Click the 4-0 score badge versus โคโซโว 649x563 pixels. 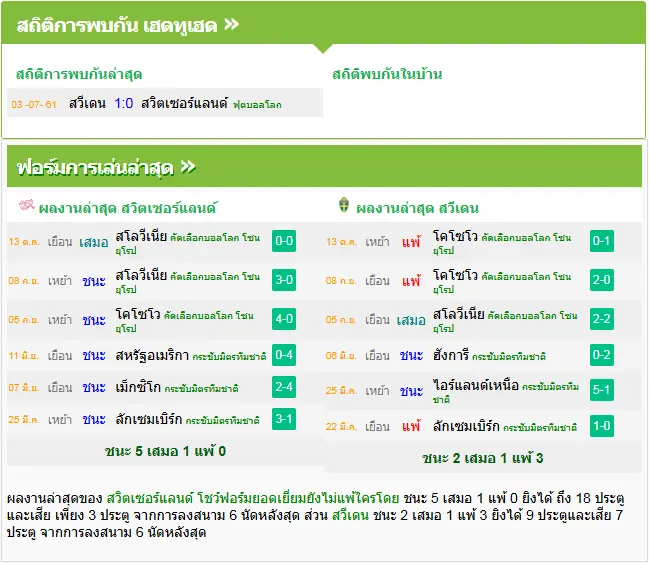[284, 319]
